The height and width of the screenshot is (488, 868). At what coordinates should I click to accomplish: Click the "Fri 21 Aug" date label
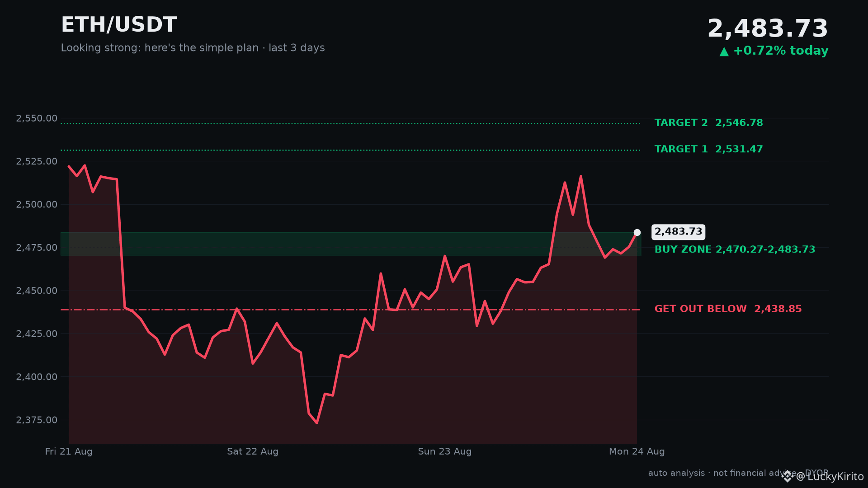(x=69, y=451)
